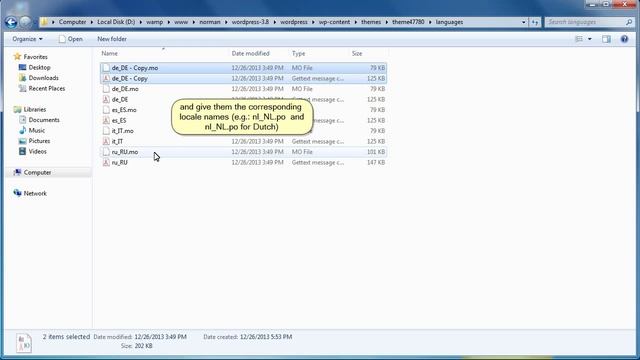Click Computer in the address breadcrumb
Image resolution: width=640 pixels, height=360 pixels.
[x=72, y=22]
